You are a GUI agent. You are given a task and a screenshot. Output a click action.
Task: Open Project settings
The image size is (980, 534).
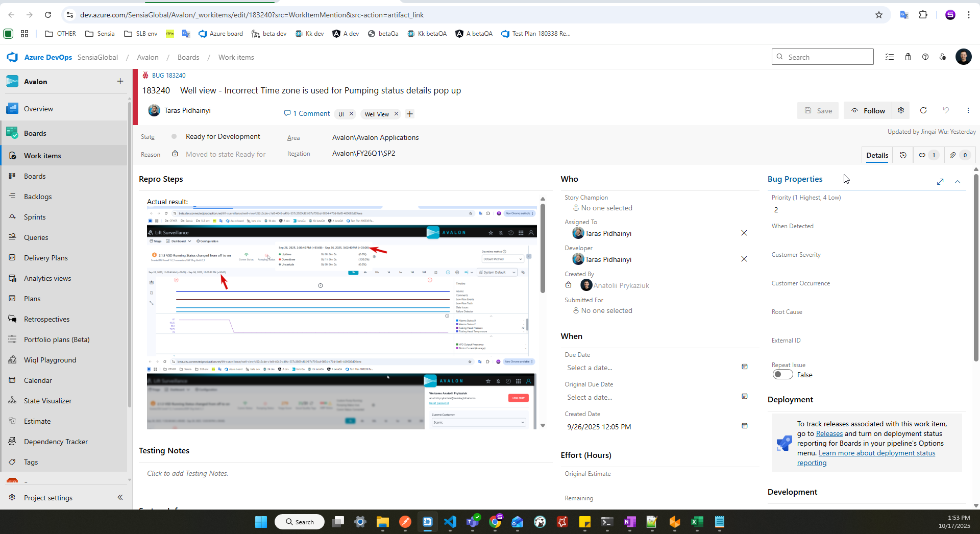point(48,498)
